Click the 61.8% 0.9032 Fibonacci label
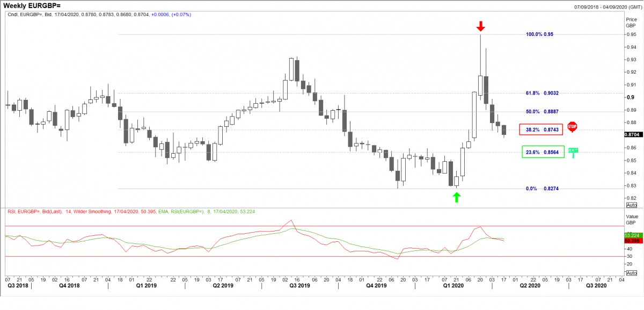The image size is (644, 310). [x=542, y=93]
